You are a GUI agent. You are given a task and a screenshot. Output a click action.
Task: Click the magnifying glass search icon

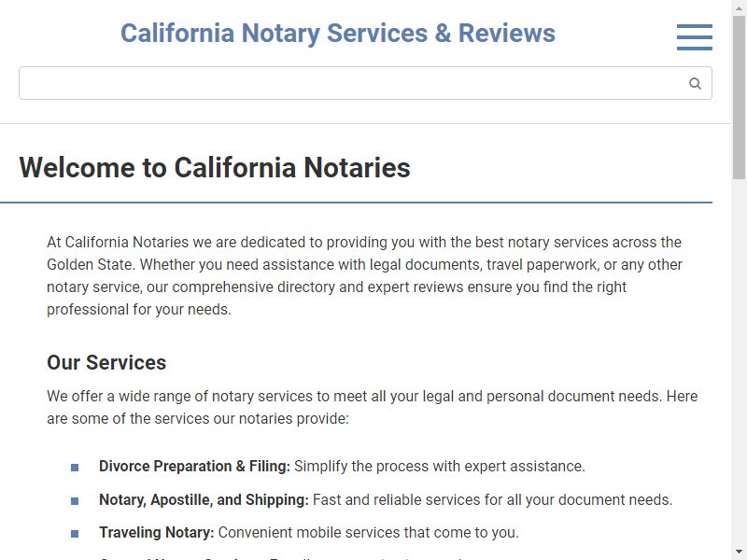[695, 83]
